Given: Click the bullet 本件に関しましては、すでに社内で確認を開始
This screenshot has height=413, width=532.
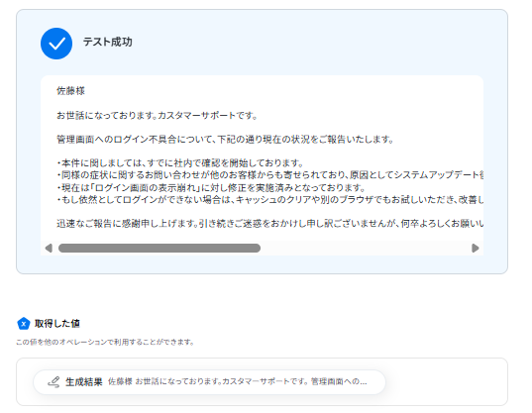Looking at the screenshot, I should (x=180, y=163).
